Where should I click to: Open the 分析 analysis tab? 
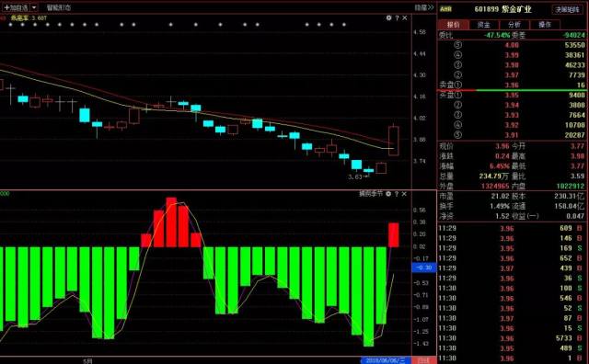pyautogui.click(x=514, y=25)
